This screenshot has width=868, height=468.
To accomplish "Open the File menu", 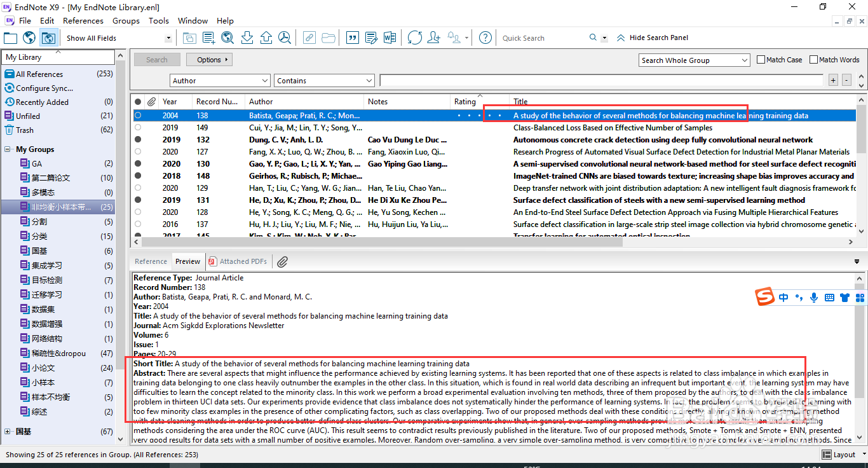I will pyautogui.click(x=25, y=20).
